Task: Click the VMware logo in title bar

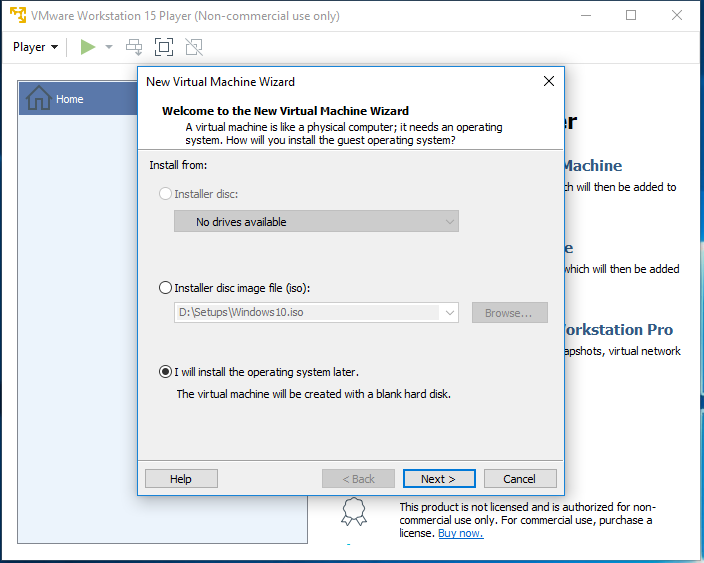Action: (18, 15)
